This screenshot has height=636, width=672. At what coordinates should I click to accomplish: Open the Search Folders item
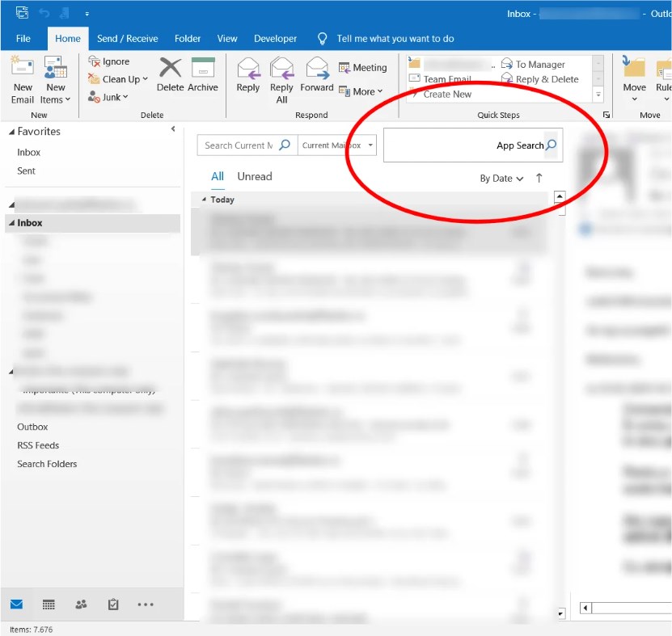click(47, 464)
